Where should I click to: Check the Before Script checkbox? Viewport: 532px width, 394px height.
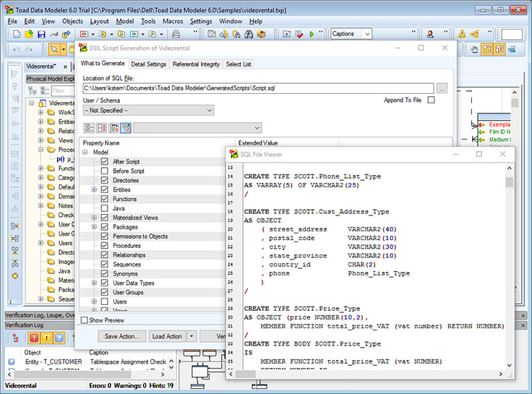click(105, 171)
